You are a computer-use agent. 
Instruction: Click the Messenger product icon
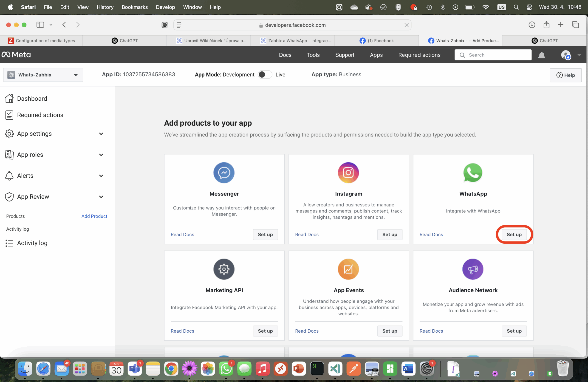tap(224, 173)
